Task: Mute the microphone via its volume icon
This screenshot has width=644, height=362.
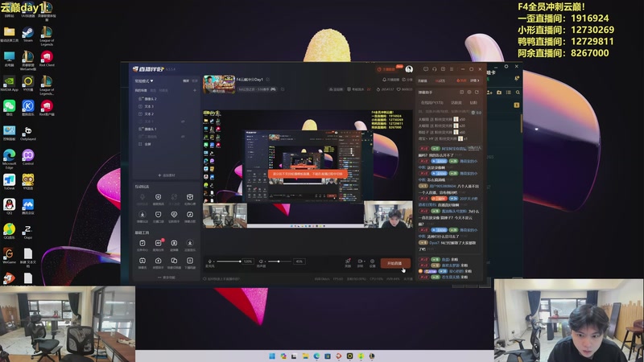Action: pyautogui.click(x=210, y=261)
